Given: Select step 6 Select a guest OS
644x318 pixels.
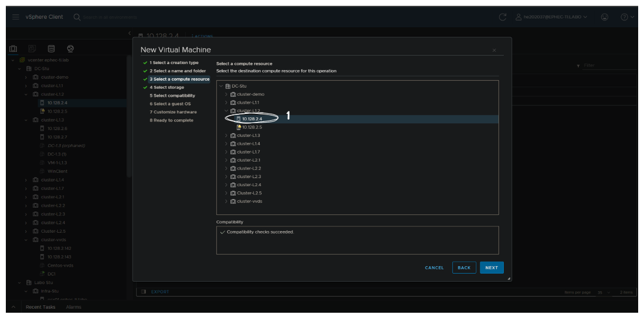Looking at the screenshot, I should (x=170, y=104).
